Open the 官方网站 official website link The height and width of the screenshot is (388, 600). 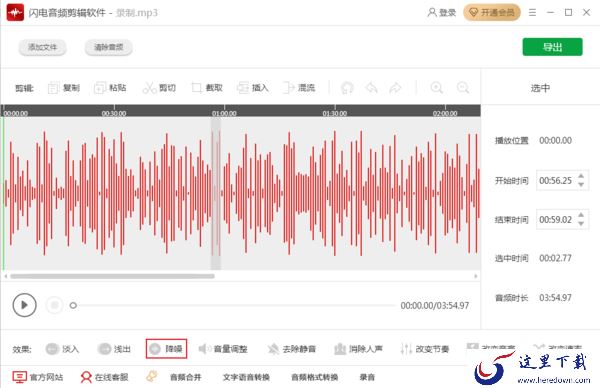click(x=38, y=377)
